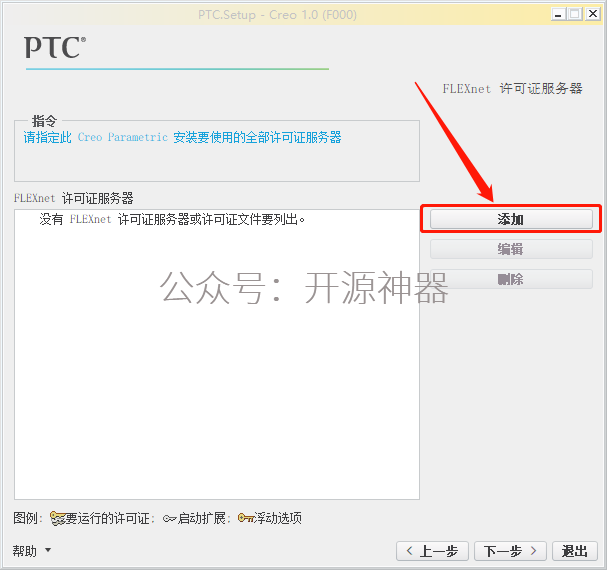This screenshot has width=607, height=570.
Task: Click the instruction text 请指定此 Creo Parametric
Action: 96,137
